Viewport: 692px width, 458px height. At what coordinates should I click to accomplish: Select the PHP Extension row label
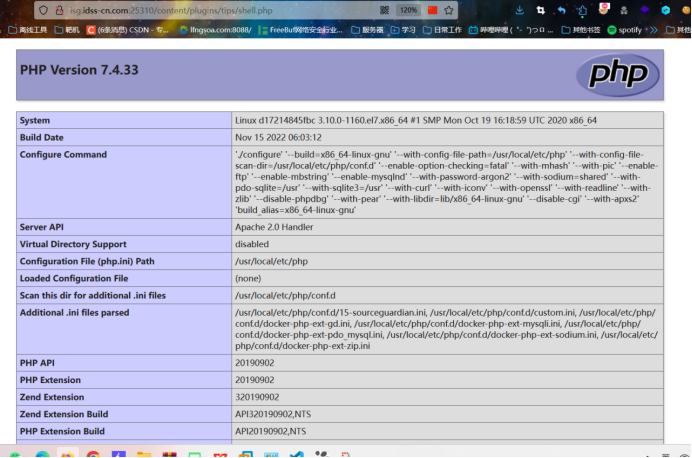pyautogui.click(x=50, y=380)
